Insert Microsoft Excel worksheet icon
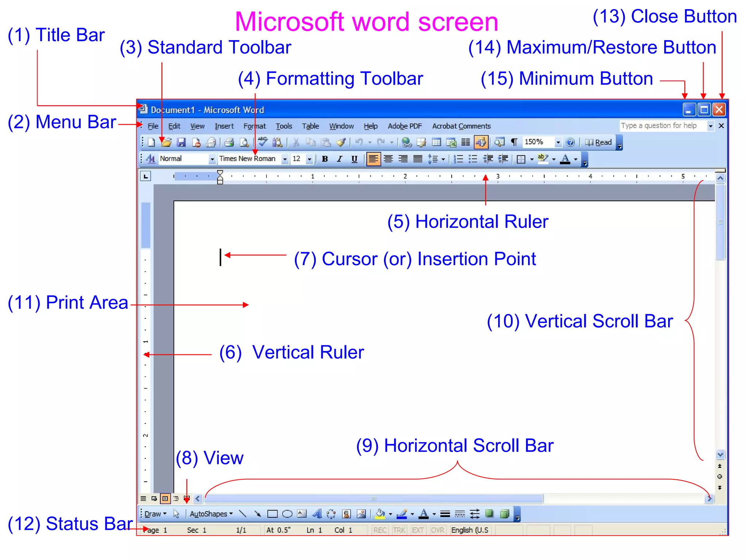This screenshot has width=747, height=560. click(451, 143)
